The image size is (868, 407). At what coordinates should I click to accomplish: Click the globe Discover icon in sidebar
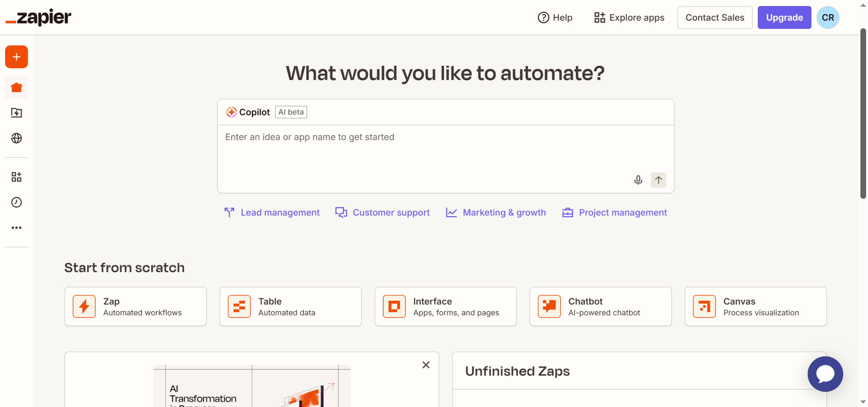tap(16, 138)
